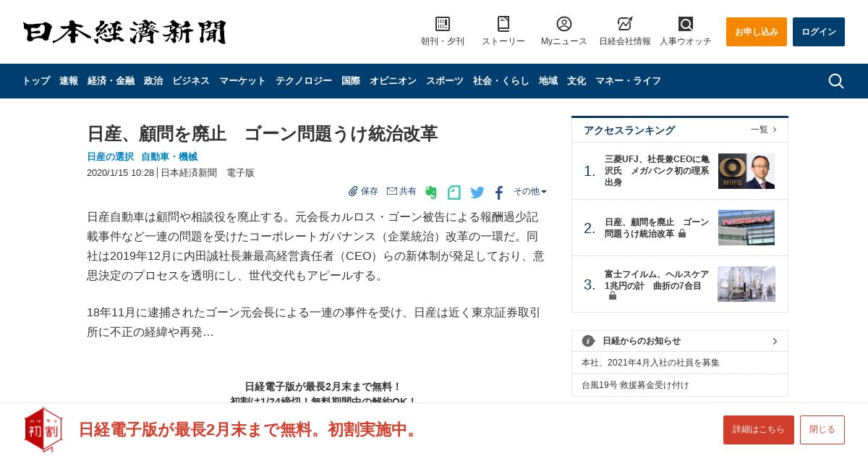The width and height of the screenshot is (868, 456).
Task: Open ranking article 日産、顧問を廃止
Action: 658,228
